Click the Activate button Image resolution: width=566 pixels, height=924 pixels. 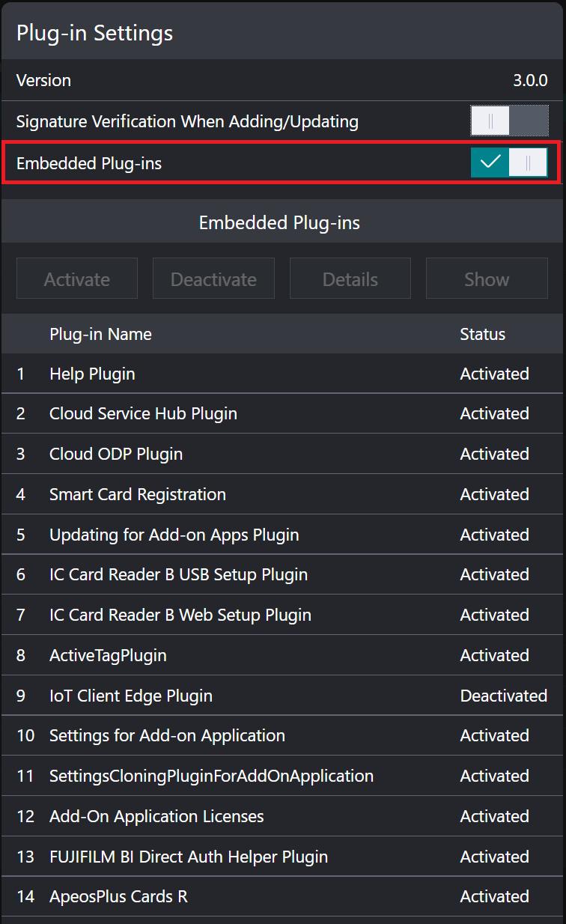[x=77, y=279]
